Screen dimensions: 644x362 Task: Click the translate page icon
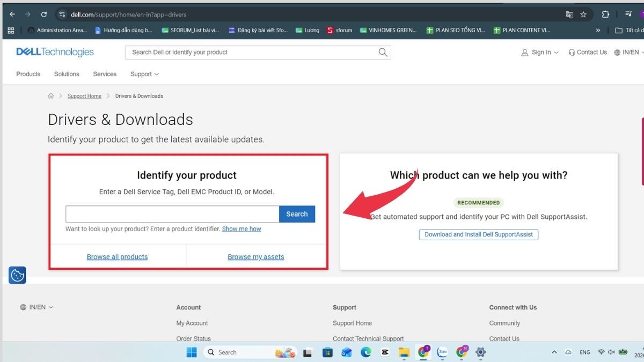coord(569,14)
